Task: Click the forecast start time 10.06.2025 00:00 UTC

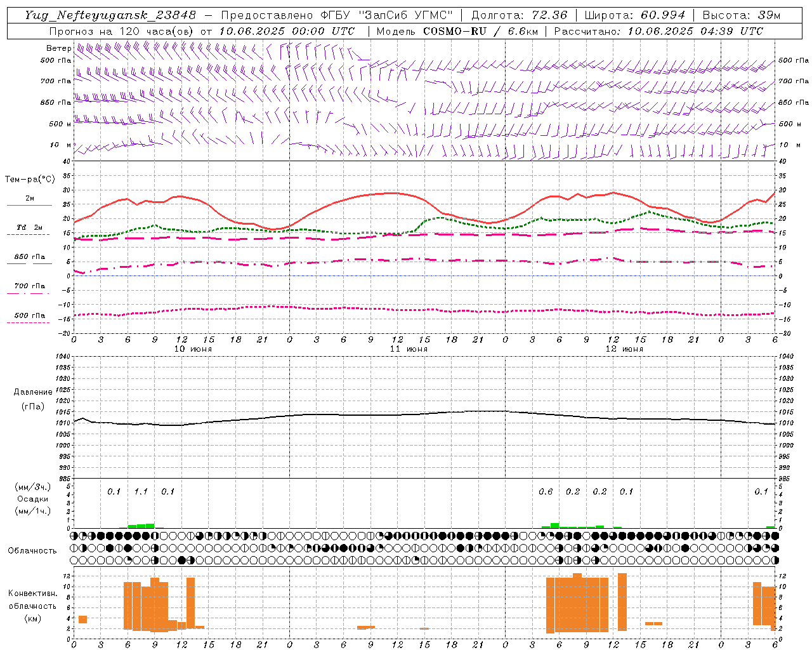Action: [x=287, y=31]
